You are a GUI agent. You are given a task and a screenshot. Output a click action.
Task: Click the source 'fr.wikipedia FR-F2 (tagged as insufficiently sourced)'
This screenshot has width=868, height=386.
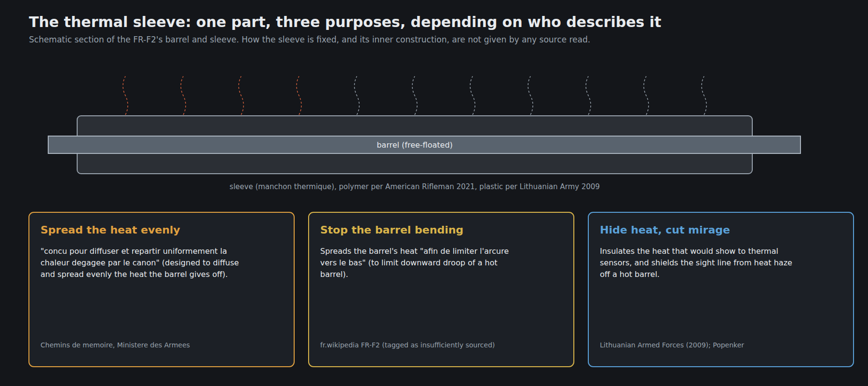tap(407, 345)
